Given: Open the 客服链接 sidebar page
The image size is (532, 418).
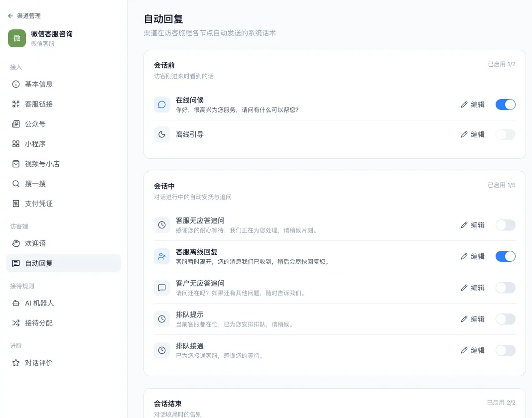Looking at the screenshot, I should pyautogui.click(x=63, y=104).
